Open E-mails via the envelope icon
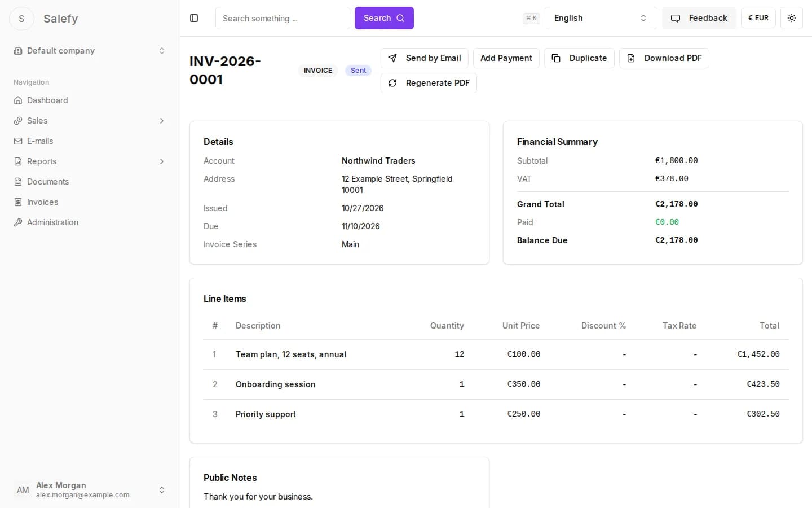The height and width of the screenshot is (508, 812). coord(18,141)
